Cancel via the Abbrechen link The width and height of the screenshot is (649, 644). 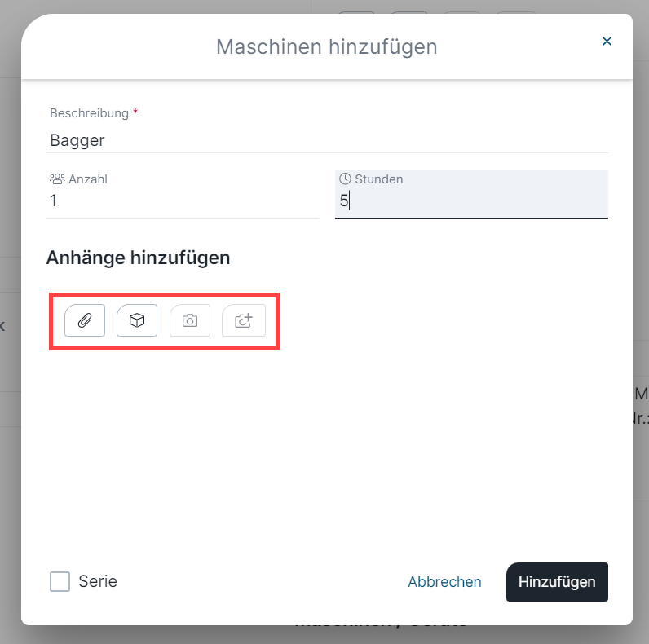coord(444,581)
